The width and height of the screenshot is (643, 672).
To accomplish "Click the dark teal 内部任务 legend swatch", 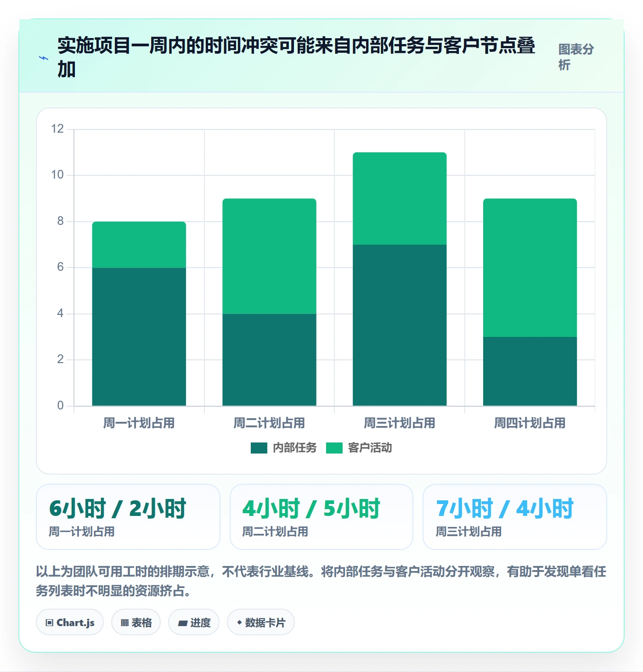I will (259, 448).
